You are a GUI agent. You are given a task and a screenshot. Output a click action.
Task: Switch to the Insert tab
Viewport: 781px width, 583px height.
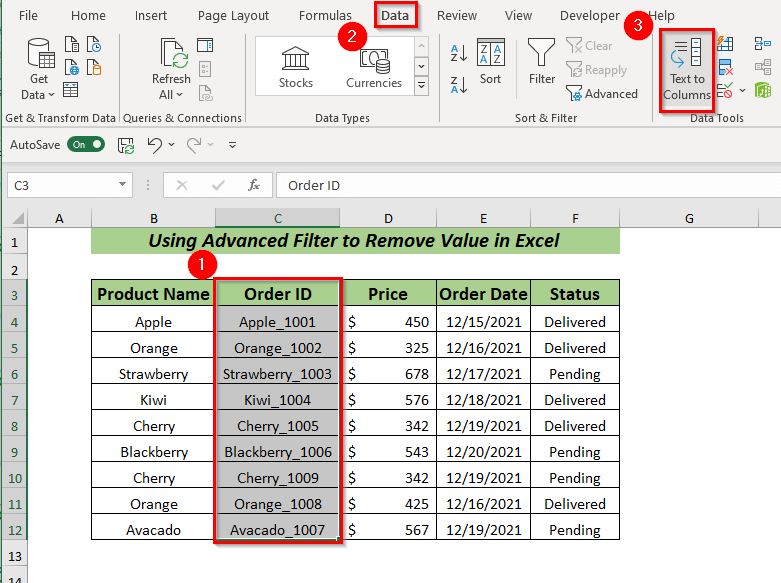tap(150, 15)
